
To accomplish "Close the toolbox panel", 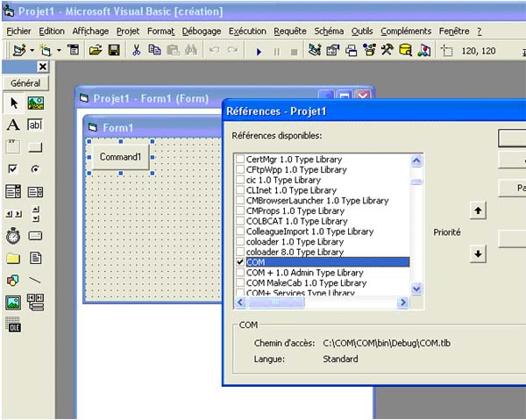I will pyautogui.click(x=43, y=67).
